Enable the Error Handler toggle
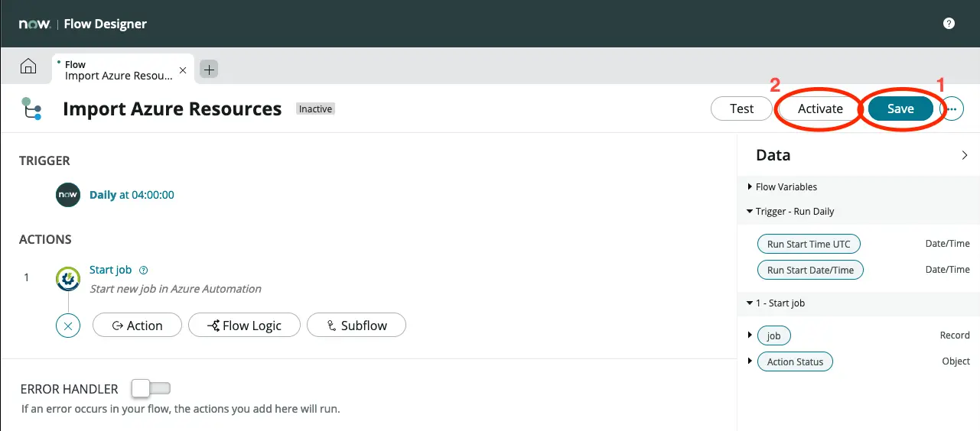Screen dimensions: 980x431 (150, 389)
